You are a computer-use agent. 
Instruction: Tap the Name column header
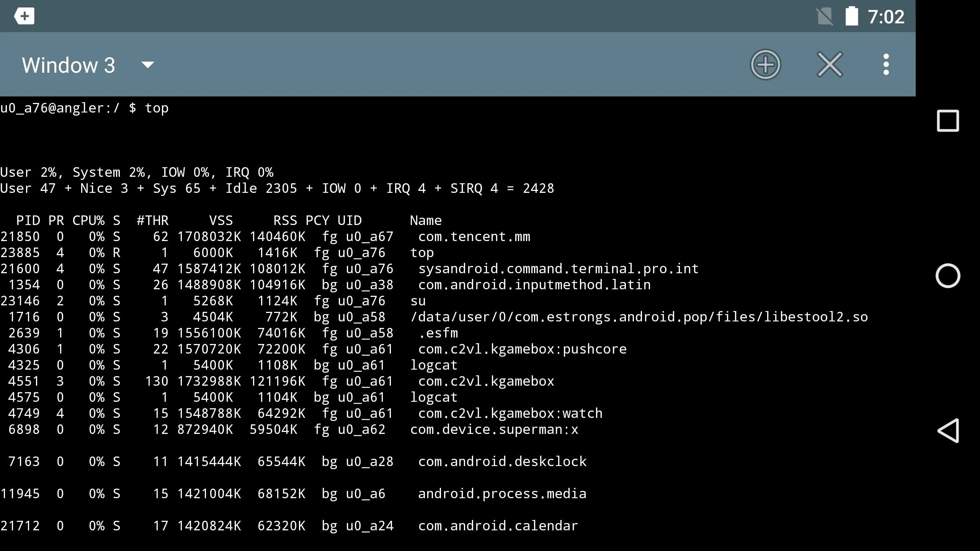click(x=426, y=221)
